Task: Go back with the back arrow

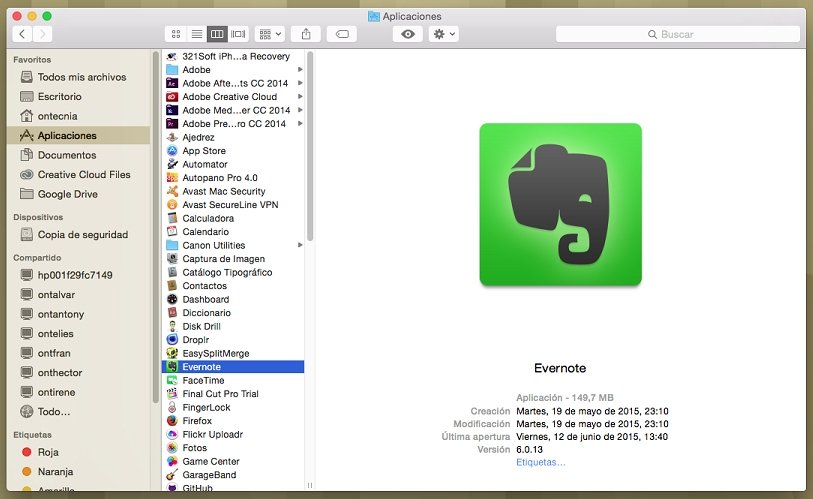Action: [22, 34]
